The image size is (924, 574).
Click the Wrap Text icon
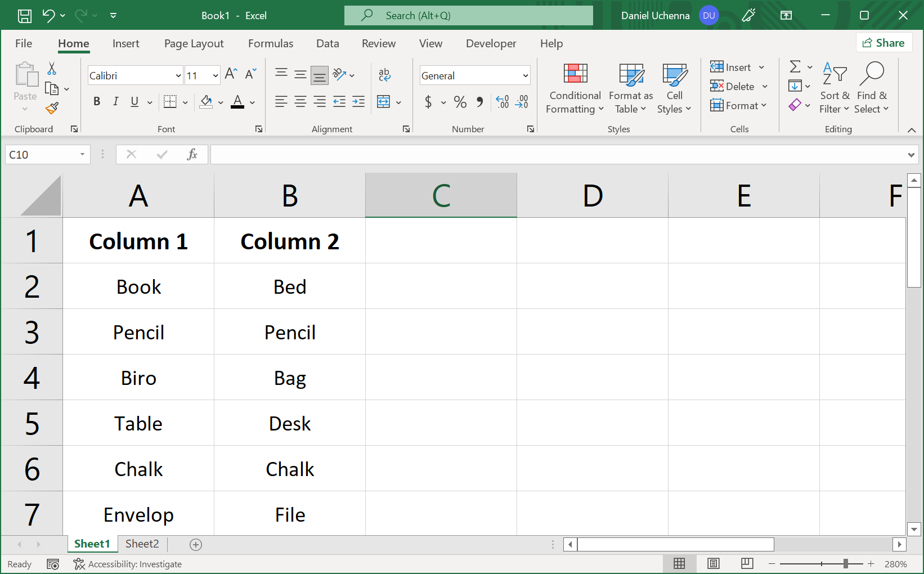pyautogui.click(x=384, y=74)
